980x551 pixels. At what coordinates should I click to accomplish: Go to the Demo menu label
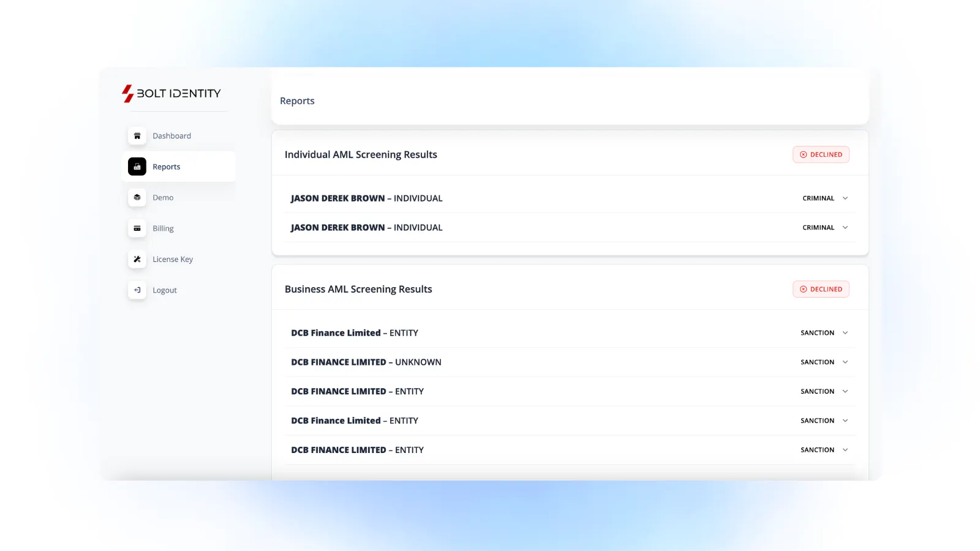point(163,198)
